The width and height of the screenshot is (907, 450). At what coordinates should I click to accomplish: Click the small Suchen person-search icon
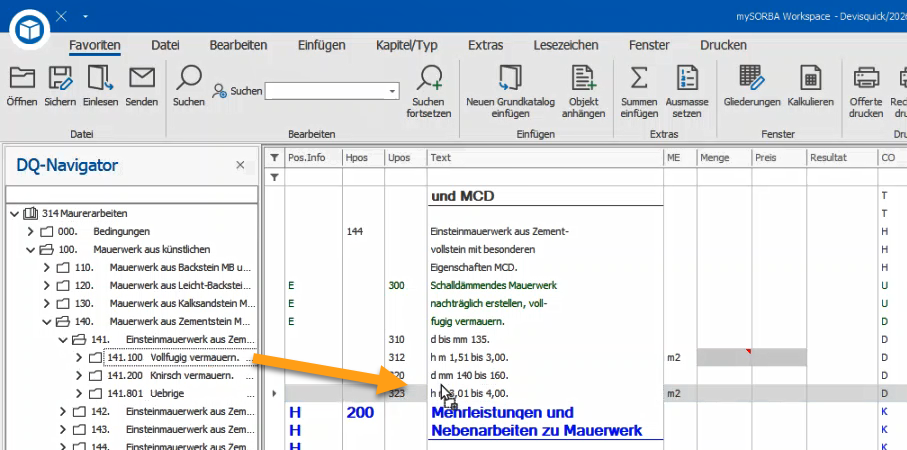point(220,91)
